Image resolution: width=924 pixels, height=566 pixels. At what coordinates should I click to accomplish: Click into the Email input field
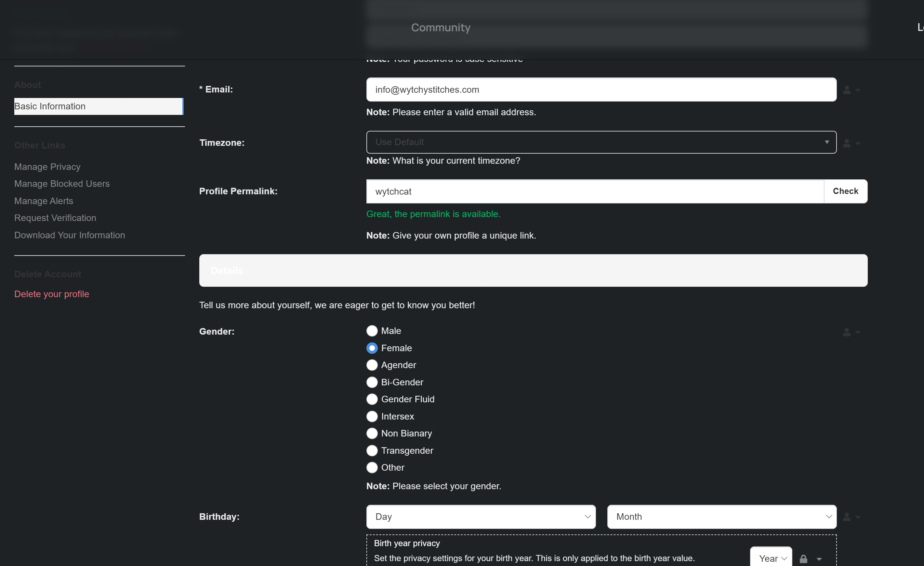601,90
